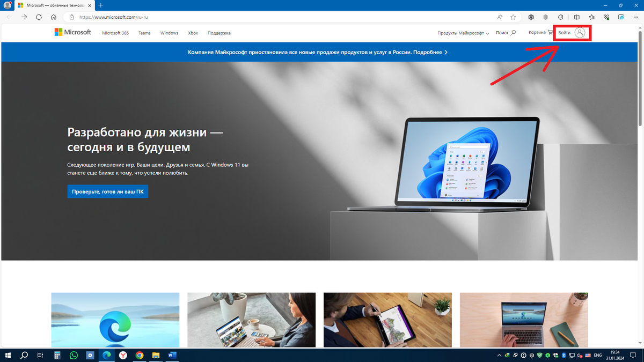Open Xbox in site navigation
The image size is (644, 362).
pyautogui.click(x=193, y=33)
